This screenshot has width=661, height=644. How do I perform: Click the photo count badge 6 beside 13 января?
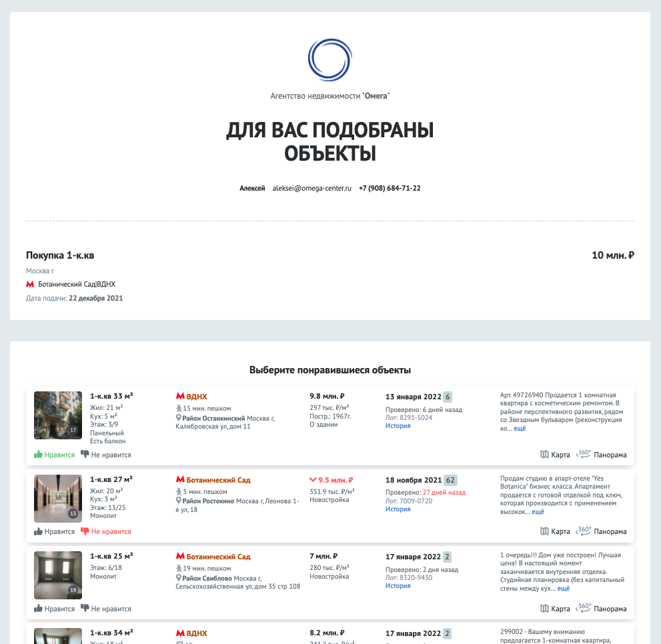click(448, 397)
